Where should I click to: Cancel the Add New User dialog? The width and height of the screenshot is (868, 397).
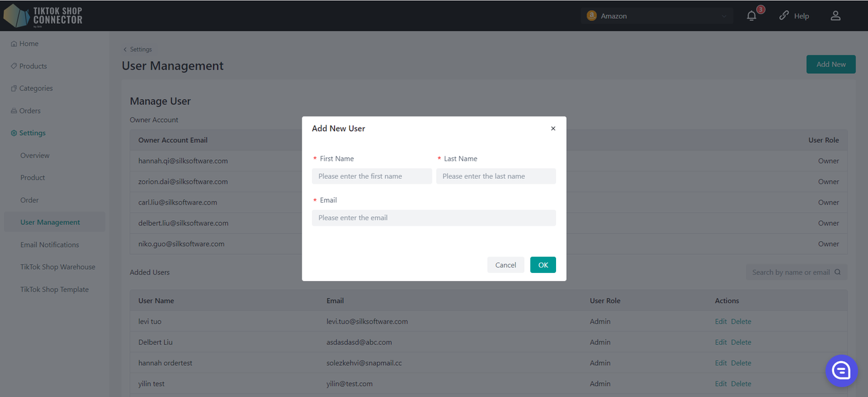click(x=505, y=265)
